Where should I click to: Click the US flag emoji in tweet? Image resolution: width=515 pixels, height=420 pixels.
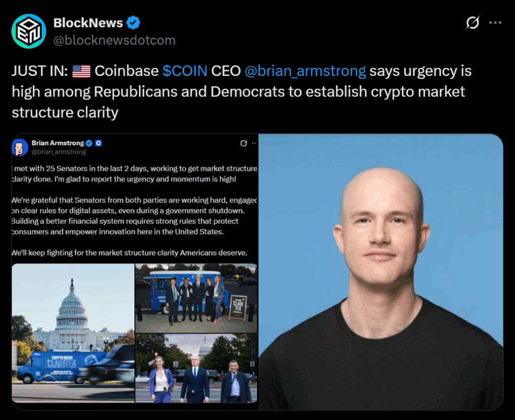(x=81, y=71)
